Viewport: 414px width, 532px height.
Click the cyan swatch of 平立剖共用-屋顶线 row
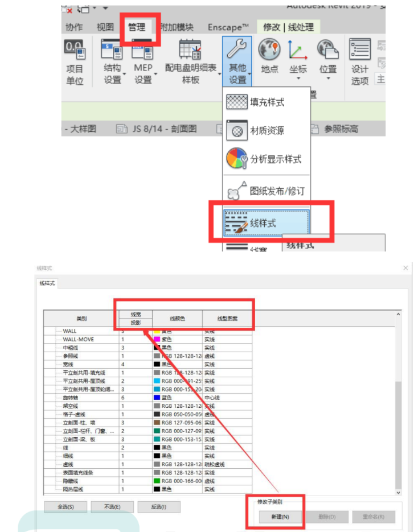click(x=157, y=381)
